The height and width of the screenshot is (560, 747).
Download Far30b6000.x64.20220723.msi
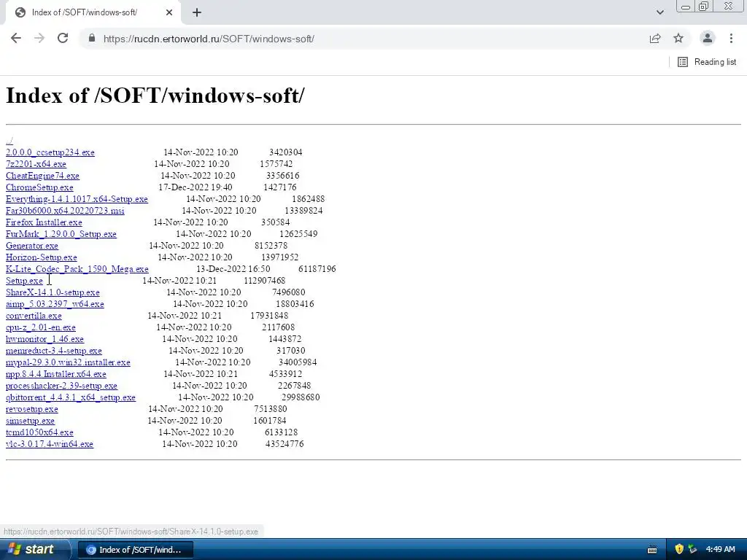coord(65,211)
